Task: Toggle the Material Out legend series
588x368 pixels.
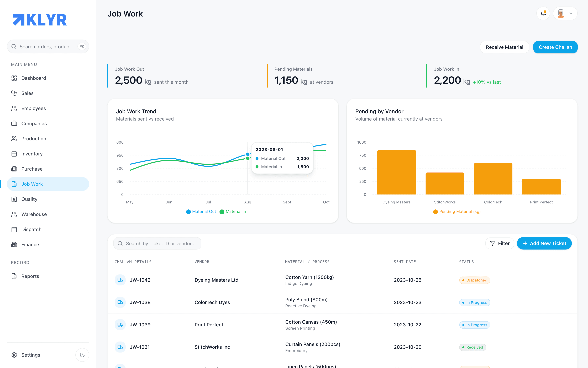Action: point(201,212)
